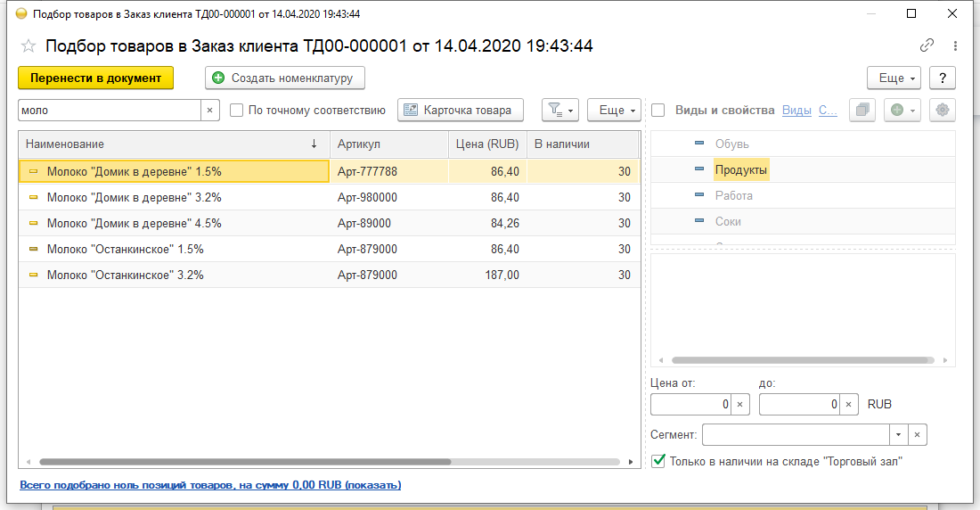Select row Молоко "Останкинское" 3.2%
The width and height of the screenshot is (980, 510).
tap(329, 275)
